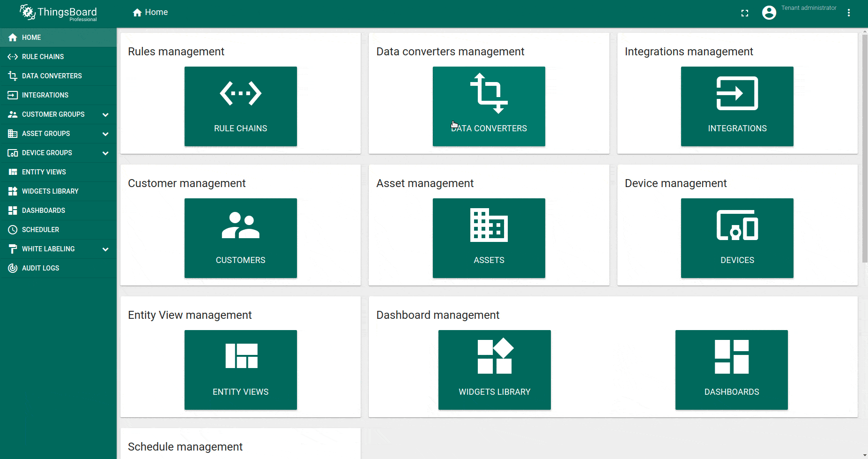Open the Data Converters tile
868x459 pixels.
click(489, 106)
